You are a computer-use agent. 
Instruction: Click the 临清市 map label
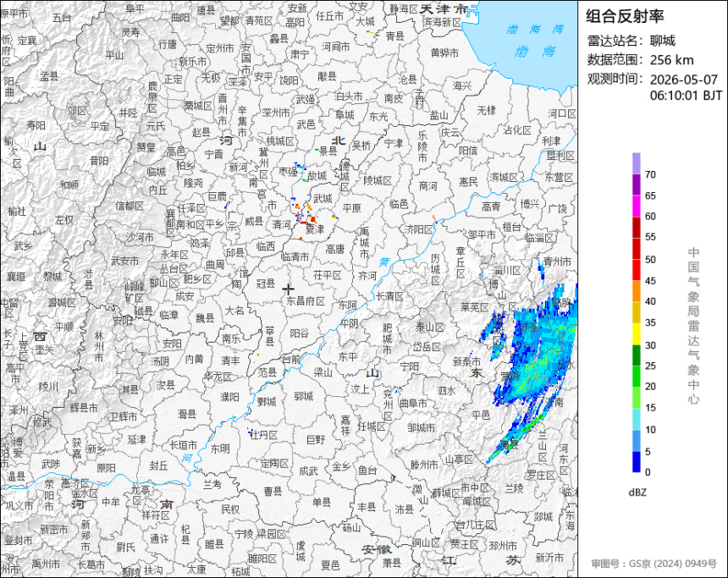tap(295, 256)
